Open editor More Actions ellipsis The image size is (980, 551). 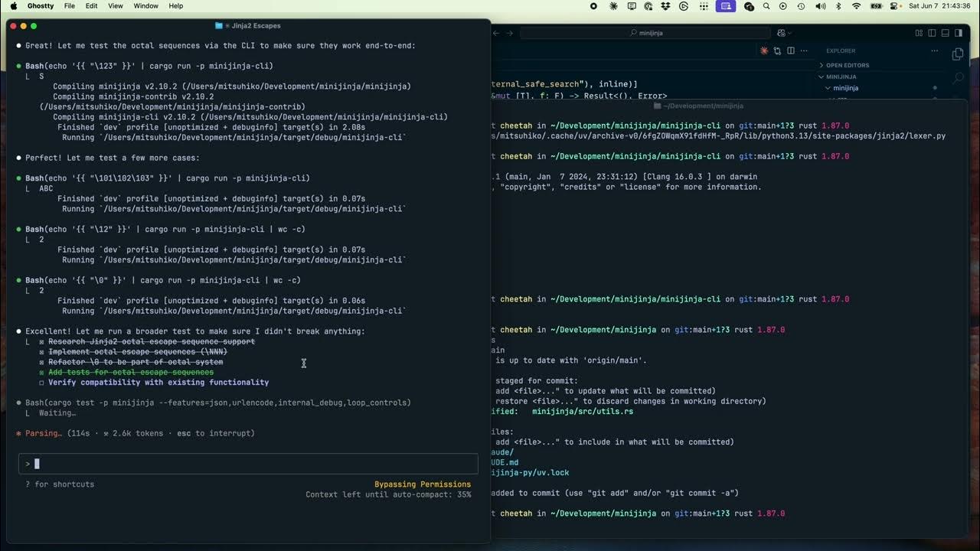802,51
